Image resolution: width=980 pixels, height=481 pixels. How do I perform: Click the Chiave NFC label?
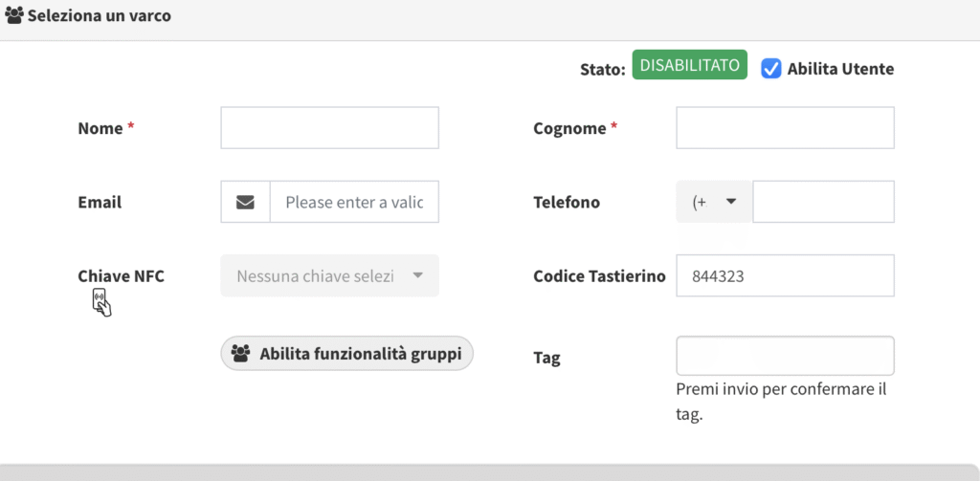[x=121, y=275]
